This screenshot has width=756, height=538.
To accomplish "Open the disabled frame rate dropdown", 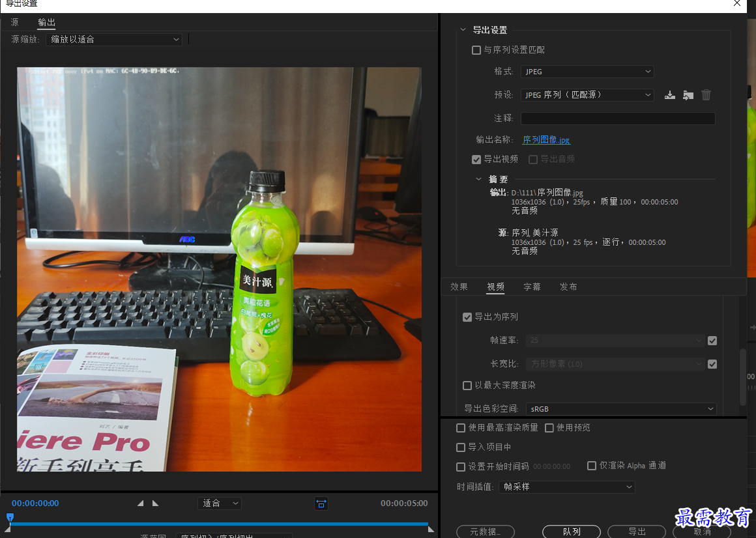I will [x=615, y=341].
